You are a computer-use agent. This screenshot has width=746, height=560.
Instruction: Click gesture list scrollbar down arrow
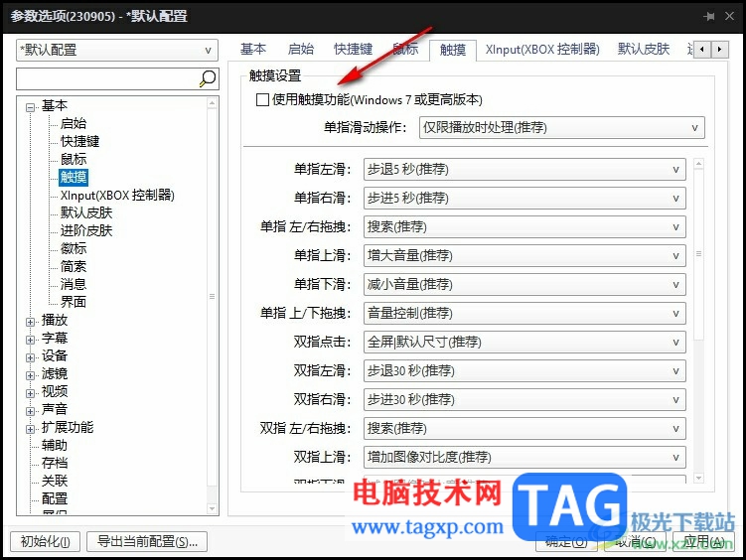pyautogui.click(x=698, y=478)
